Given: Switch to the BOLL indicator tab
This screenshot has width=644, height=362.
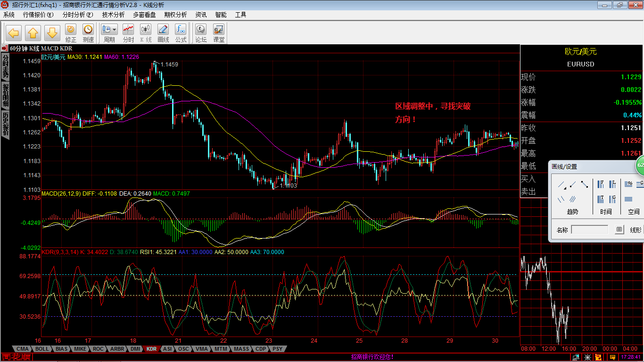Looking at the screenshot, I should click(x=42, y=349).
